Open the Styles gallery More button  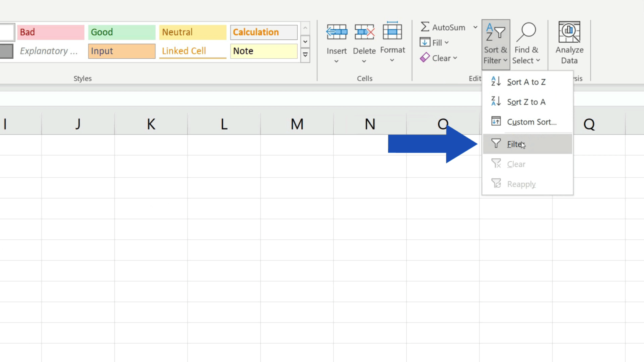[x=305, y=54]
